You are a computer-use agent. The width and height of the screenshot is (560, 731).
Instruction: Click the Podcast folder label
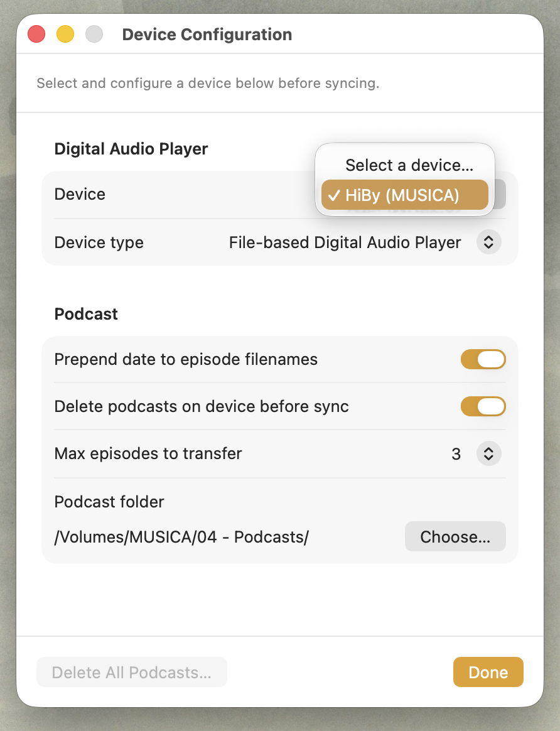click(109, 502)
